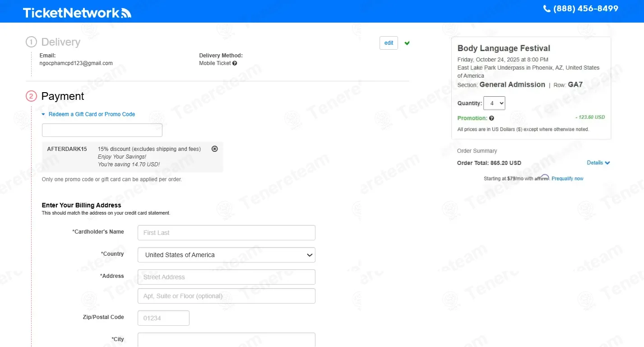Open the Quantity dropdown
This screenshot has width=644, height=347.
click(494, 103)
